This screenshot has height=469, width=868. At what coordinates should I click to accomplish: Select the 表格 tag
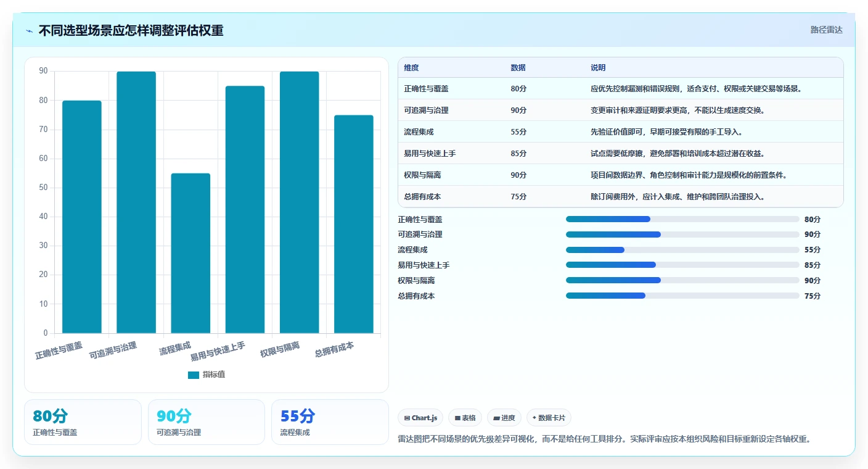[x=465, y=418]
